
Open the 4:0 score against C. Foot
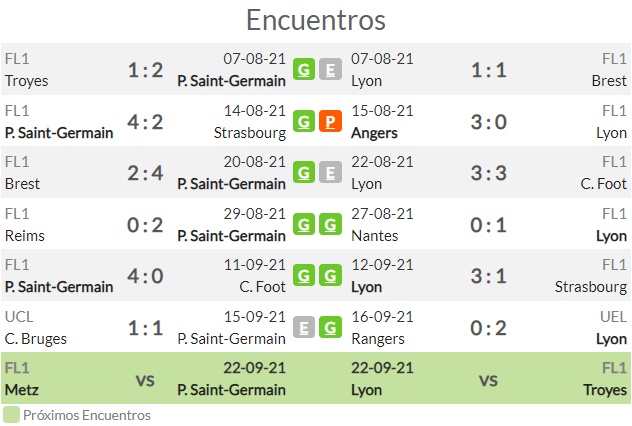tap(145, 276)
